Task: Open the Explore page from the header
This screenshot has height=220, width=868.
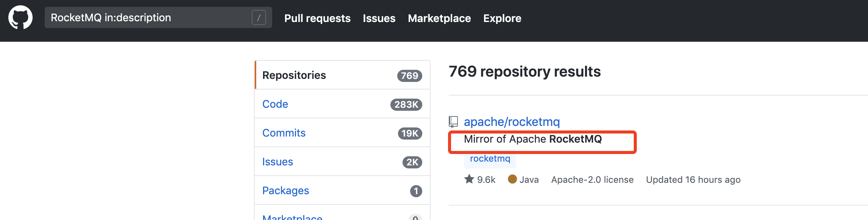Action: click(x=502, y=18)
